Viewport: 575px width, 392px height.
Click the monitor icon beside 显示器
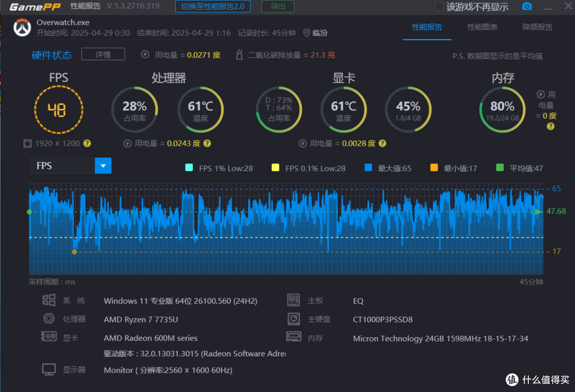49,369
